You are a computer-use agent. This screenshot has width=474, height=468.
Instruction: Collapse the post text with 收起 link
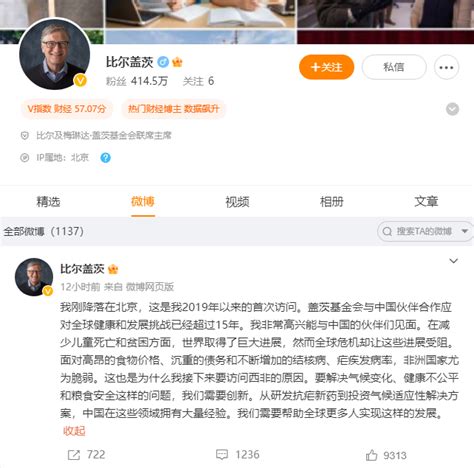(74, 431)
